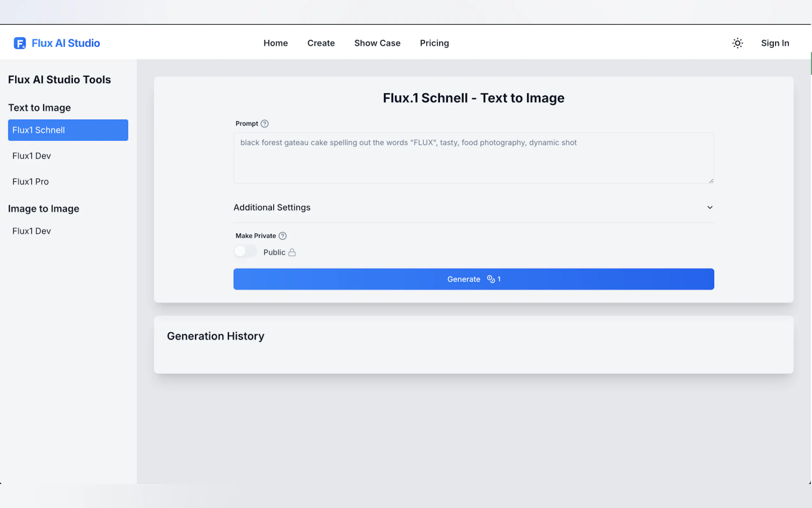The height and width of the screenshot is (508, 812).
Task: Click the Flux AI Studio brand text
Action: 66,43
